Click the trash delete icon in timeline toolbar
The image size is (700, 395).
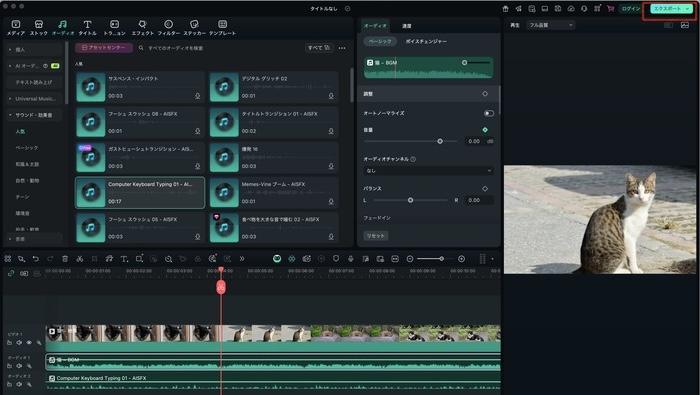[65, 259]
